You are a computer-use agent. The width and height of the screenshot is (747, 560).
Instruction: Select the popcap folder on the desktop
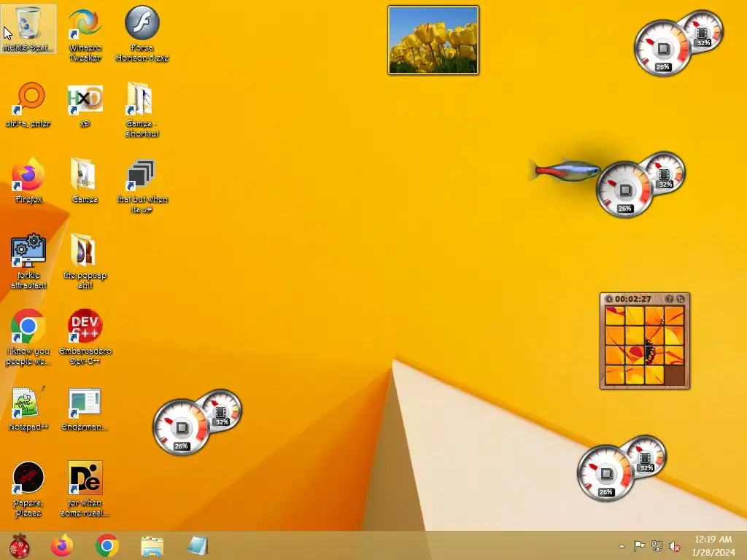(x=85, y=262)
